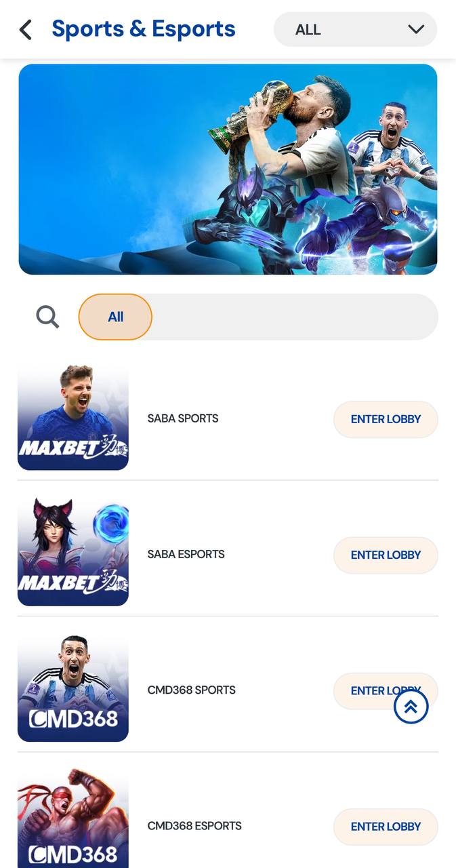Enter lobby for SABA SPORTS

click(x=386, y=419)
